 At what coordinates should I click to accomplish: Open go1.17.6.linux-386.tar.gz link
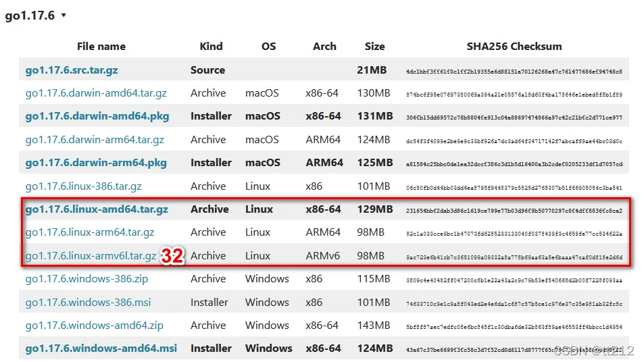pyautogui.click(x=83, y=186)
